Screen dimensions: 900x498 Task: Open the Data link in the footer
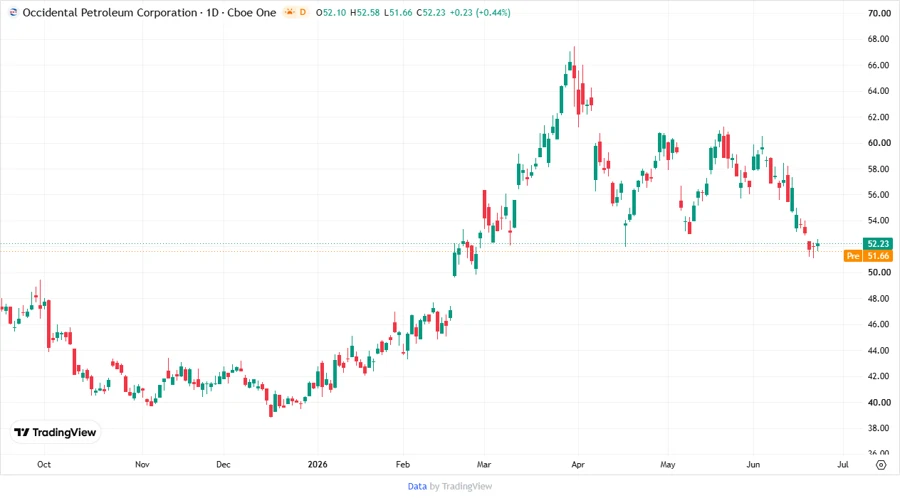point(417,487)
